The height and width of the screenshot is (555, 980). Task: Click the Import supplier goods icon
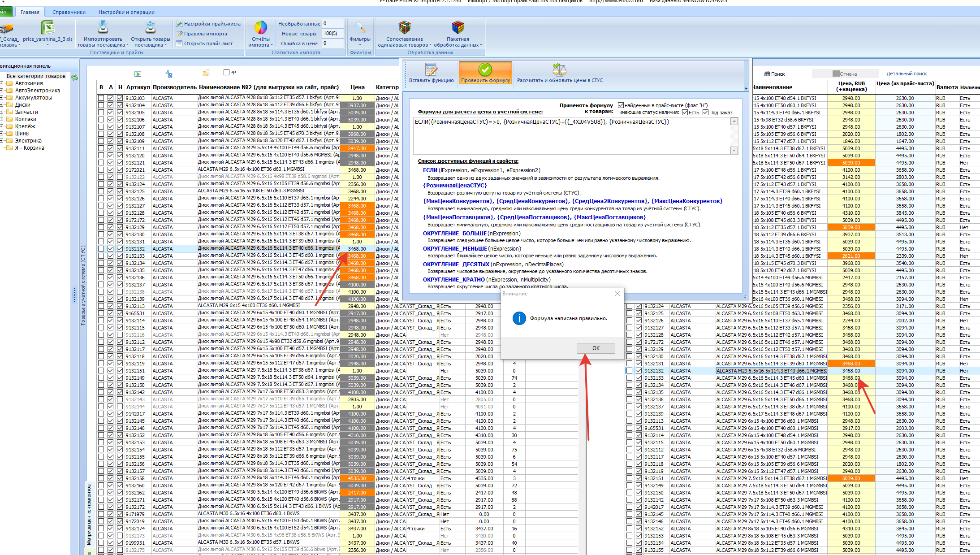point(103,27)
